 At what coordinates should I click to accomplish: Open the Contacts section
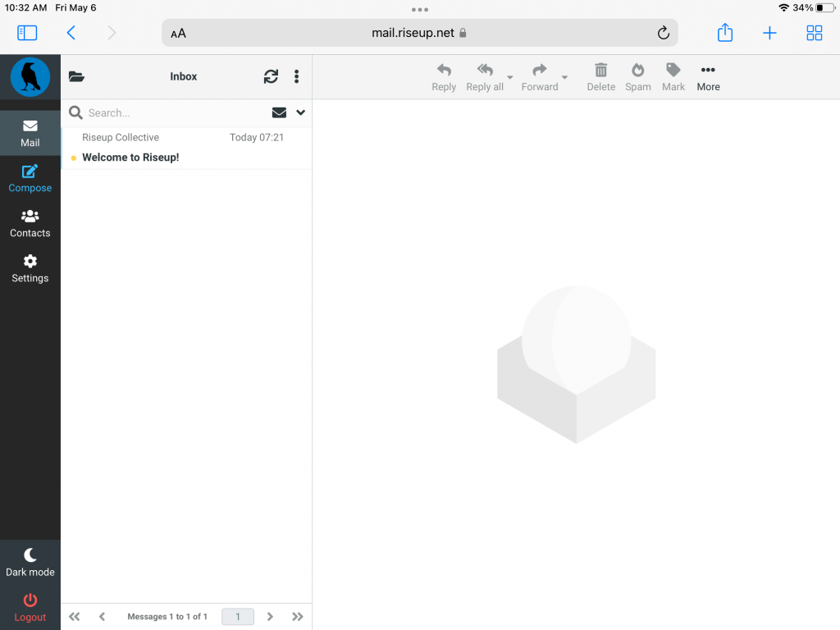30,223
